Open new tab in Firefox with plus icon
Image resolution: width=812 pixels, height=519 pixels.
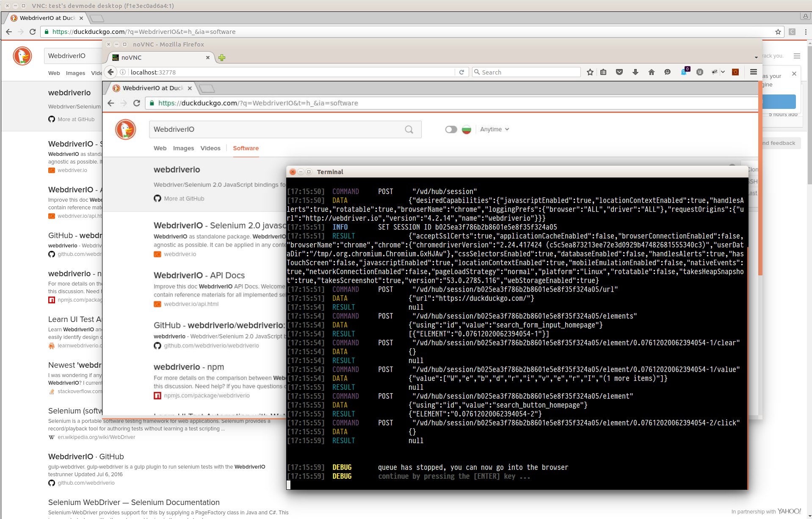coord(222,58)
